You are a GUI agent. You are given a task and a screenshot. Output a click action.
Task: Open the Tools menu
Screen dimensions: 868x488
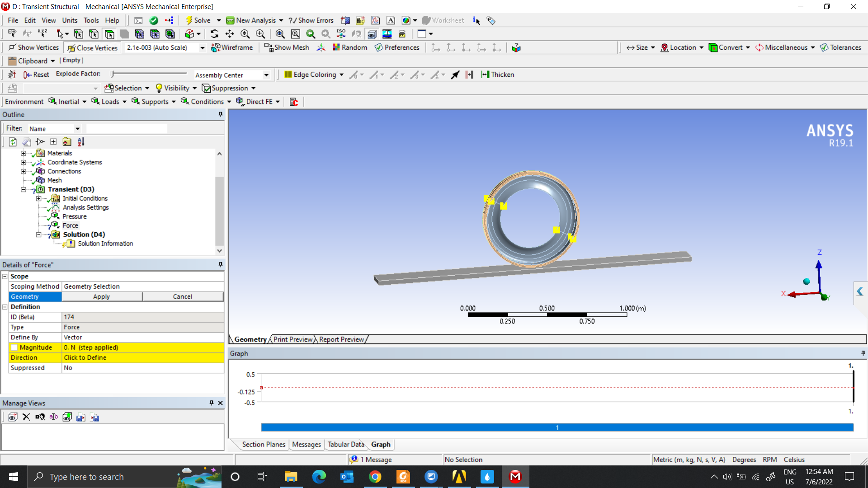pyautogui.click(x=91, y=20)
